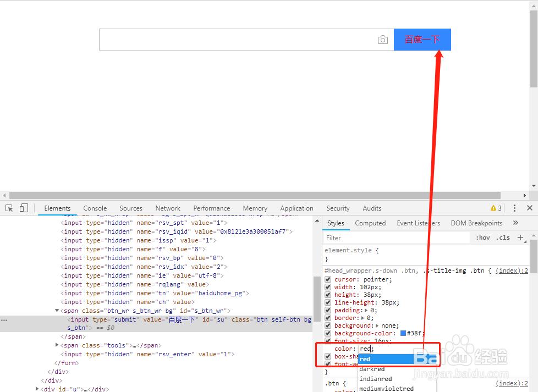This screenshot has height=392, width=538.
Task: Close the DevTools panel
Action: [x=530, y=208]
